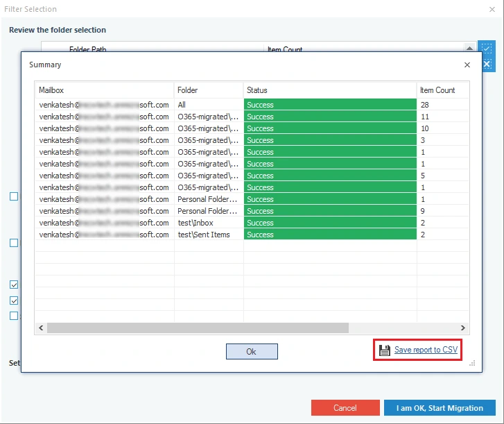Click the Personal Folder cell with item count 9
Image resolution: width=504 pixels, height=424 pixels.
click(x=209, y=211)
